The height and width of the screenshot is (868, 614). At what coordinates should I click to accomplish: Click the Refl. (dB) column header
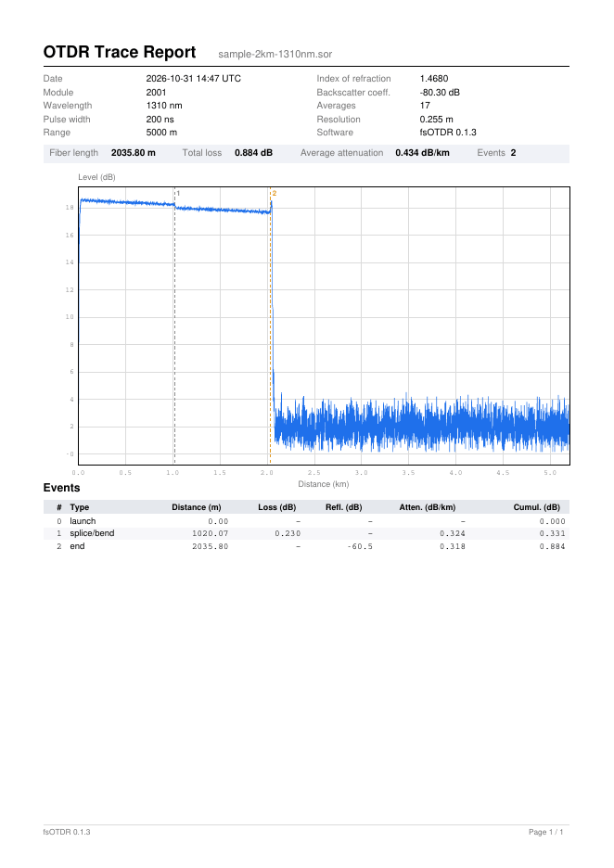(344, 507)
